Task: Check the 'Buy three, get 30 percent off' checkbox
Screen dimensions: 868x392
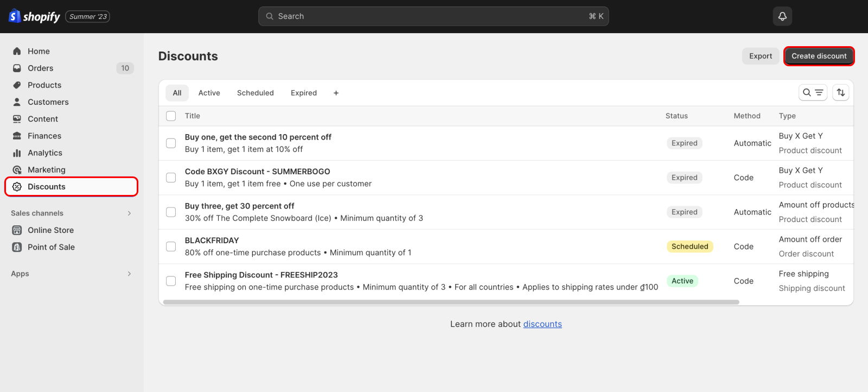Action: click(171, 212)
